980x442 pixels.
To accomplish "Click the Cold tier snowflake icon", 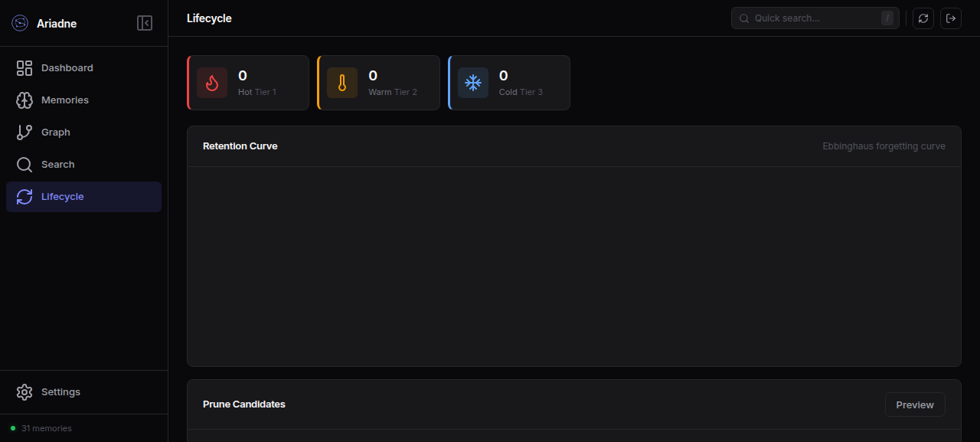I will [x=473, y=83].
